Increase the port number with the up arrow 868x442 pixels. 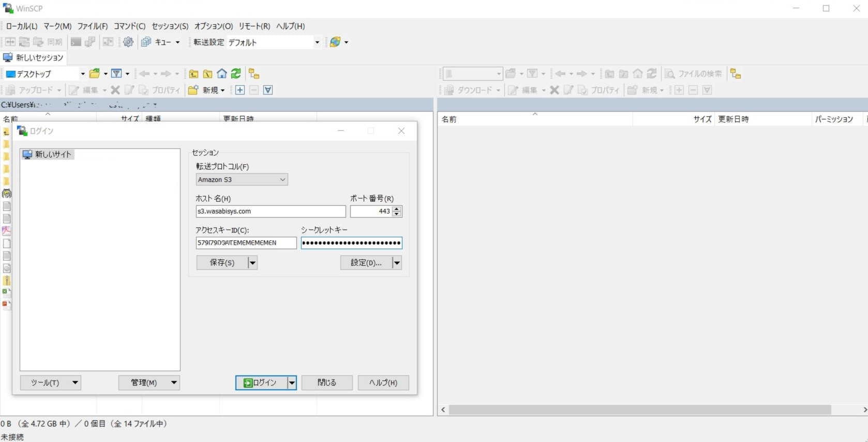(x=397, y=209)
